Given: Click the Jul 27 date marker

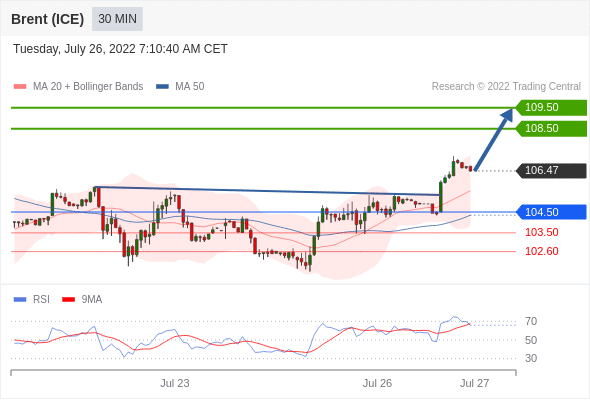Looking at the screenshot, I should click(474, 383).
